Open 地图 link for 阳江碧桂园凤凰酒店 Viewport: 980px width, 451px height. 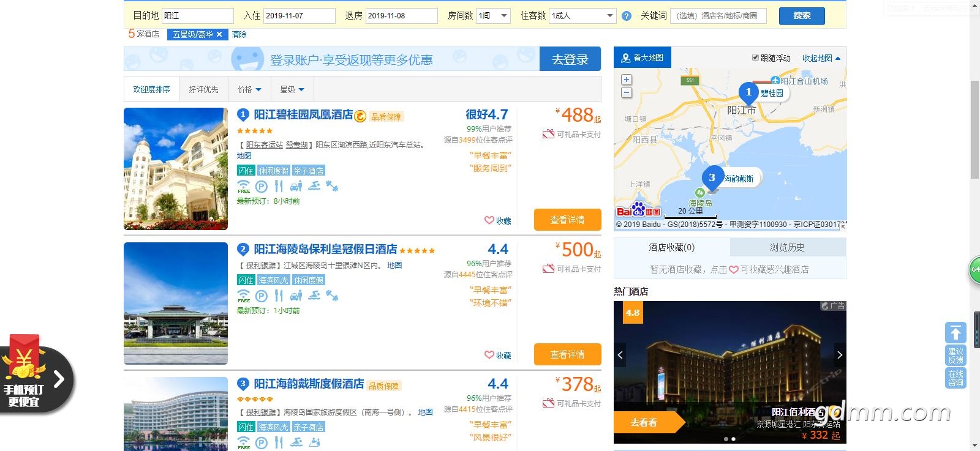244,155
